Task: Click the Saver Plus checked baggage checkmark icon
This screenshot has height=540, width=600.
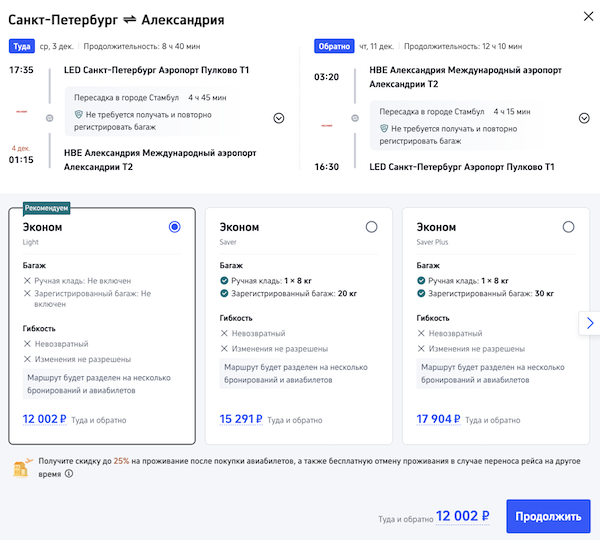Action: [421, 295]
